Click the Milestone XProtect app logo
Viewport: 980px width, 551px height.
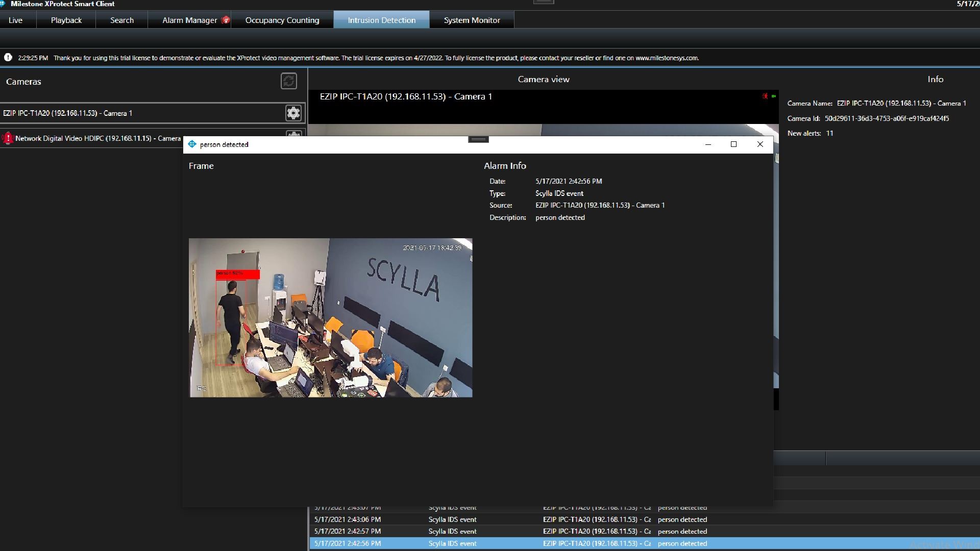tap(3, 4)
